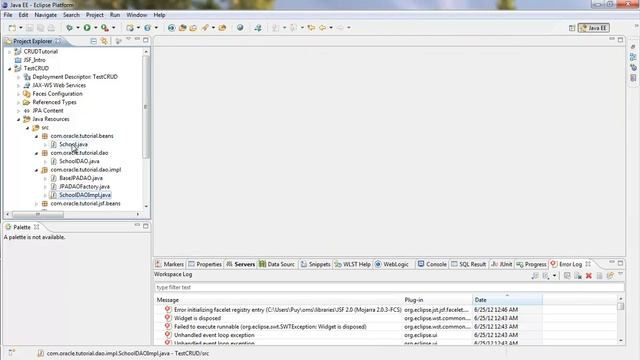
Task: Switch to the Console tab
Action: [432, 264]
